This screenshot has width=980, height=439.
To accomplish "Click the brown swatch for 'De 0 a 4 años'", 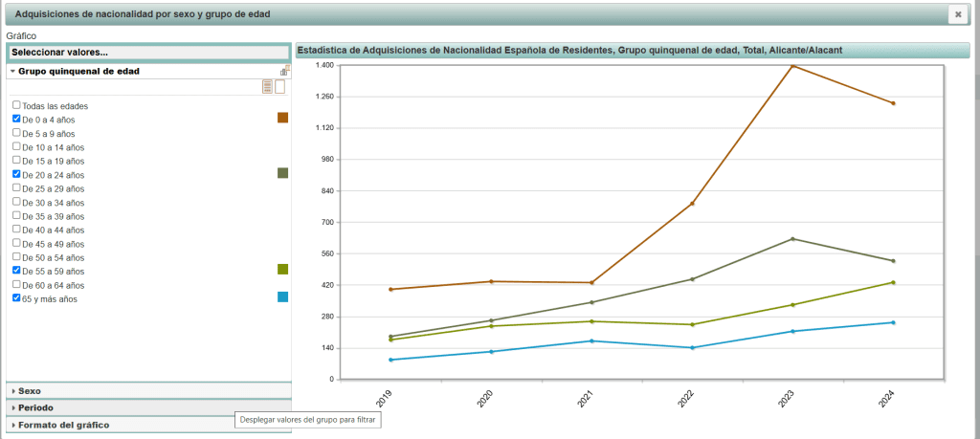I will coord(282,118).
